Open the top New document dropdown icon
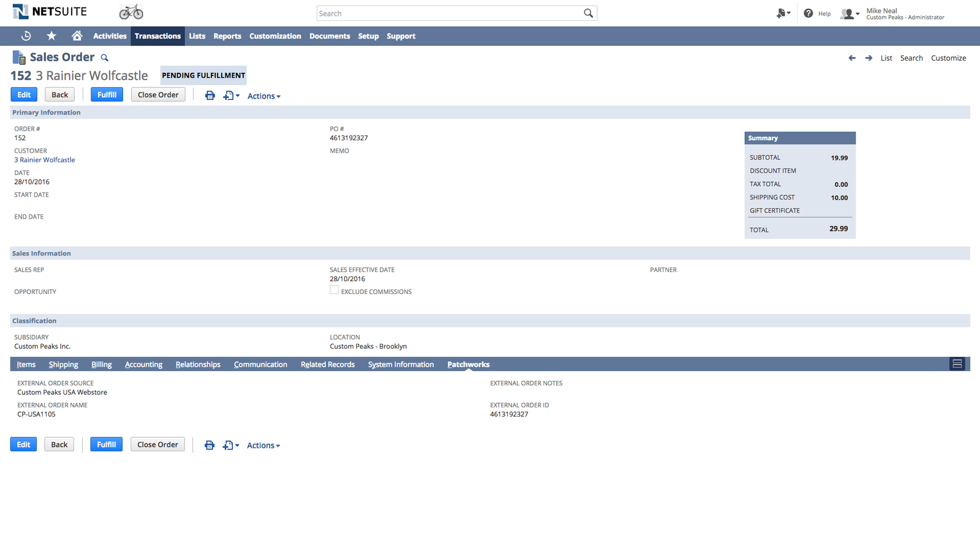This screenshot has height=539, width=980. [x=232, y=96]
